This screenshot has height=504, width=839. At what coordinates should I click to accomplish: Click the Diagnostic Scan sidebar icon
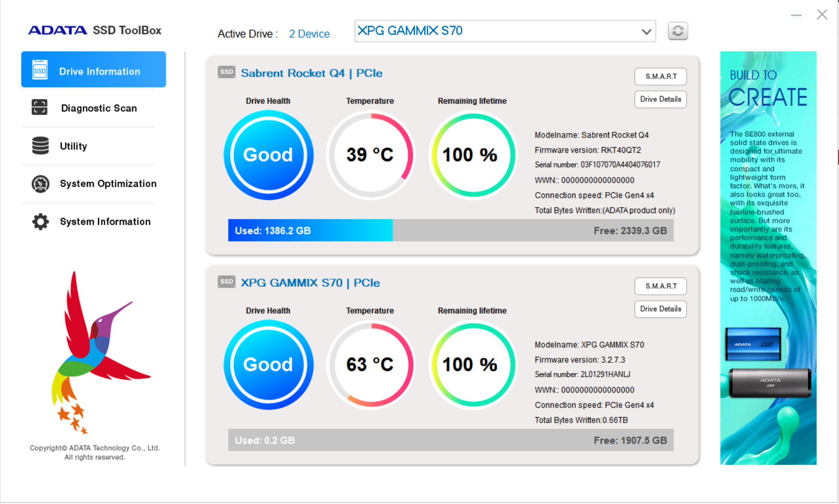(40, 107)
